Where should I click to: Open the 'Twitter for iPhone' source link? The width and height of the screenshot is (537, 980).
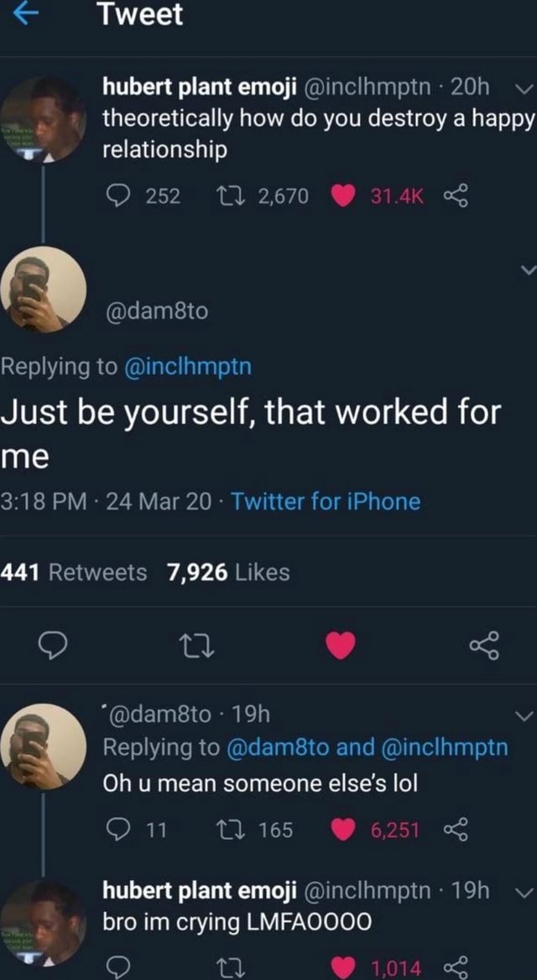click(x=326, y=502)
